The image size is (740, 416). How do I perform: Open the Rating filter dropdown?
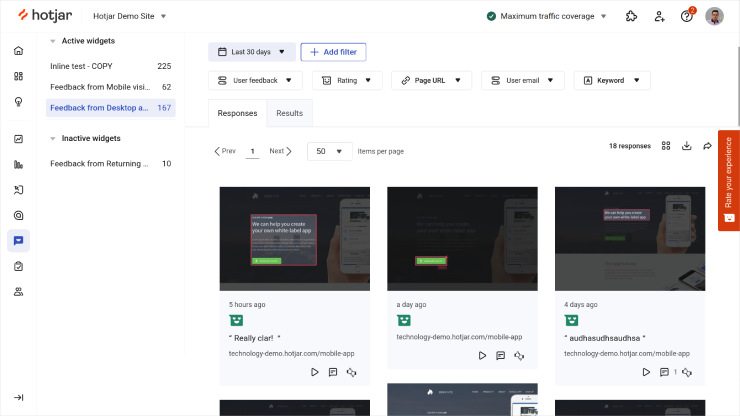click(x=348, y=80)
